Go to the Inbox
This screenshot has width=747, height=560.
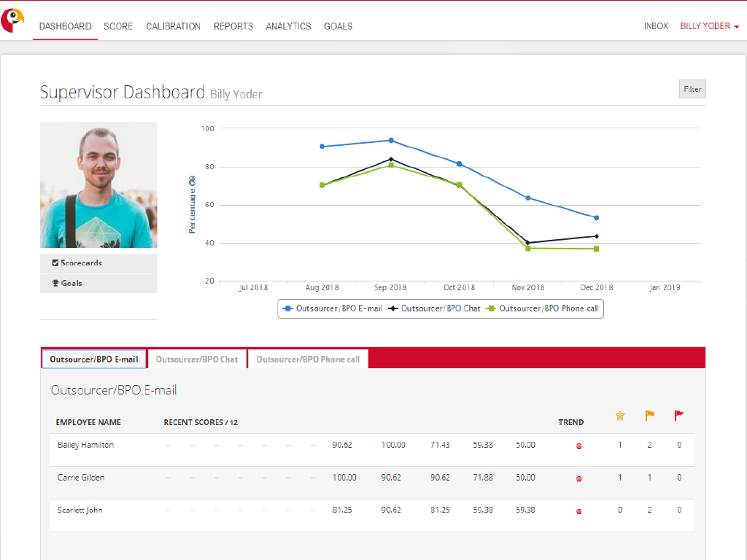tap(656, 26)
